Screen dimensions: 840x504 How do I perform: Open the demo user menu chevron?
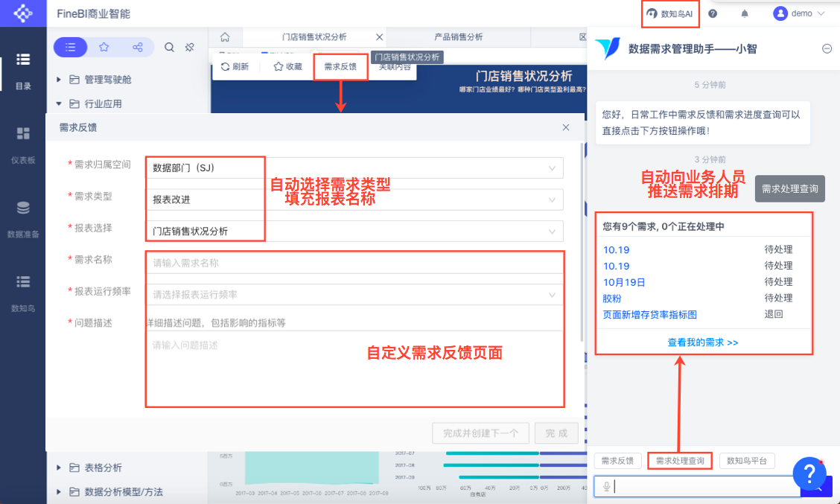(821, 13)
